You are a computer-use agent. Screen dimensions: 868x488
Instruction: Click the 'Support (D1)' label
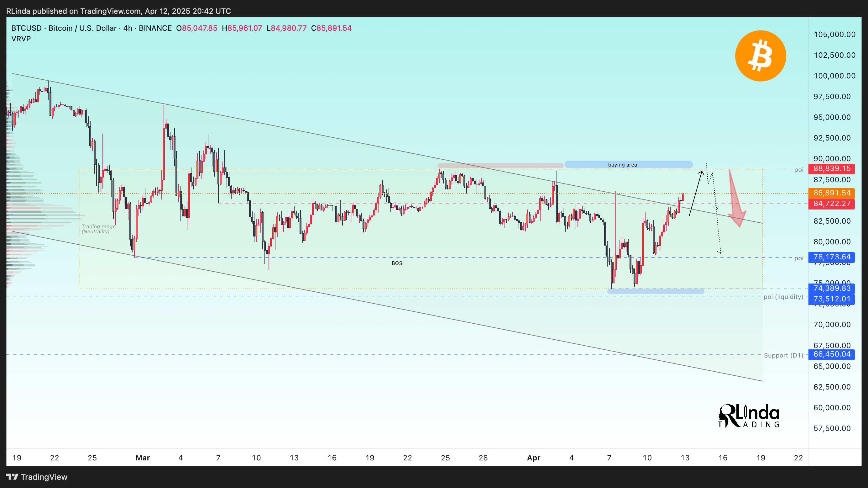783,355
